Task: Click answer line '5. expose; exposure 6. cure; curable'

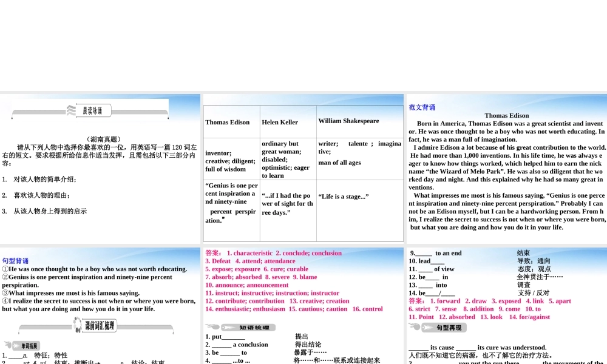Action: click(x=257, y=269)
